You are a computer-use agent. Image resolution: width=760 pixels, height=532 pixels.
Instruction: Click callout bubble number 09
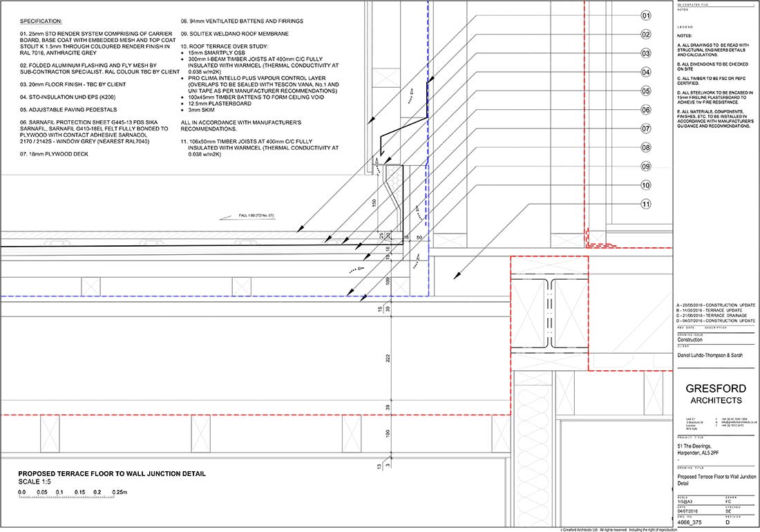pos(646,167)
